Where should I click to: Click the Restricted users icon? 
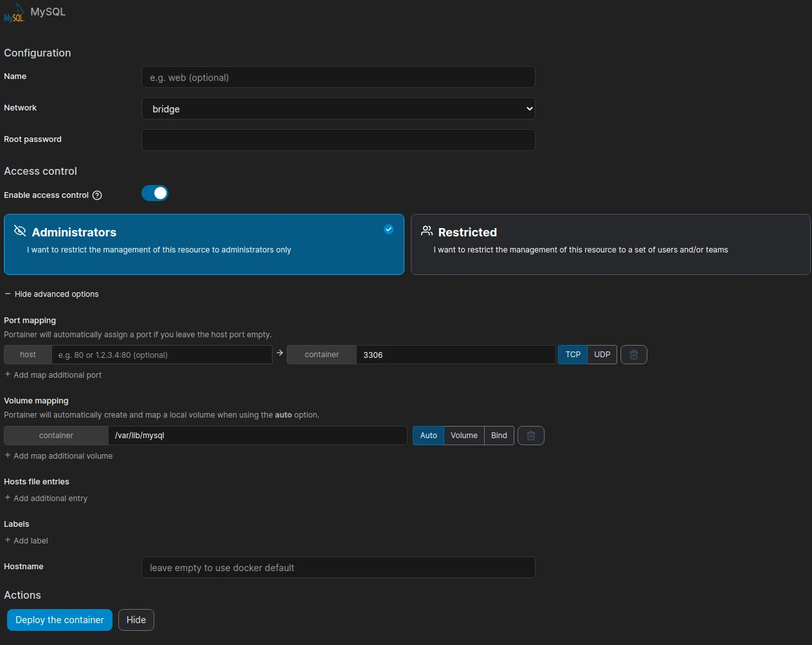coord(426,231)
